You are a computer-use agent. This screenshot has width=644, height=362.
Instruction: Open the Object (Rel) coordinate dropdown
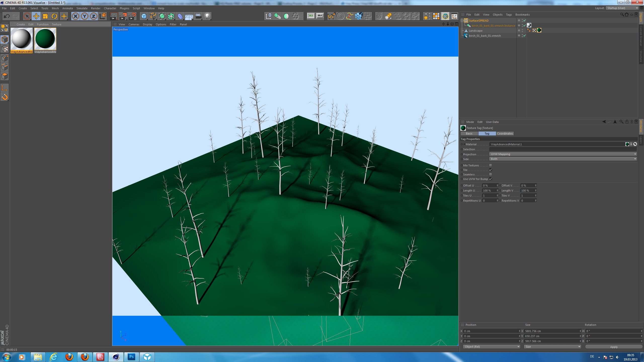492,347
